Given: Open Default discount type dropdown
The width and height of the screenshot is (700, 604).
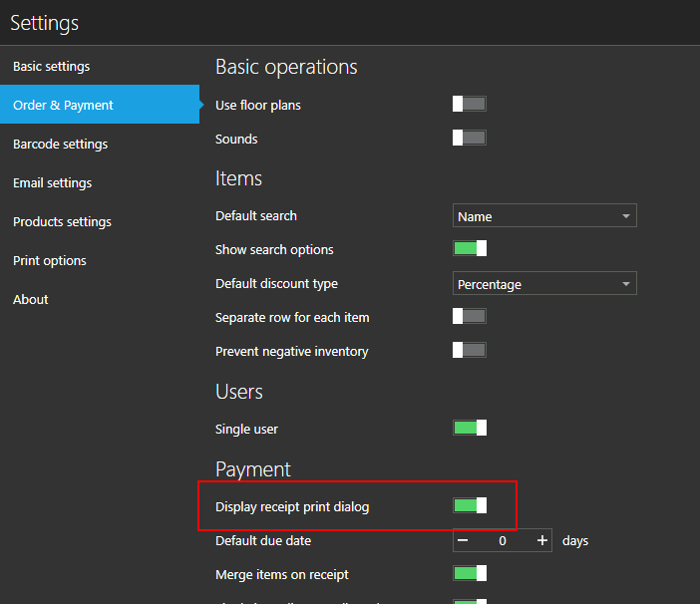Looking at the screenshot, I should 544,284.
